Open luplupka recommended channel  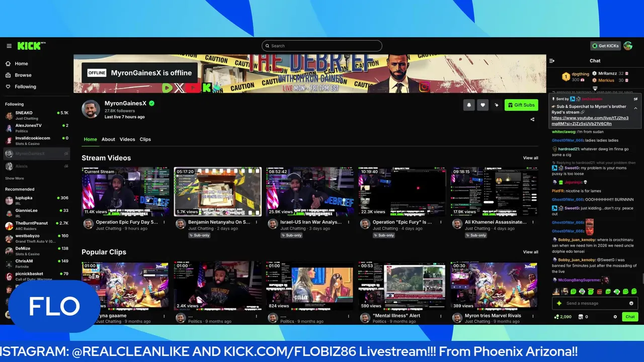tap(36, 200)
